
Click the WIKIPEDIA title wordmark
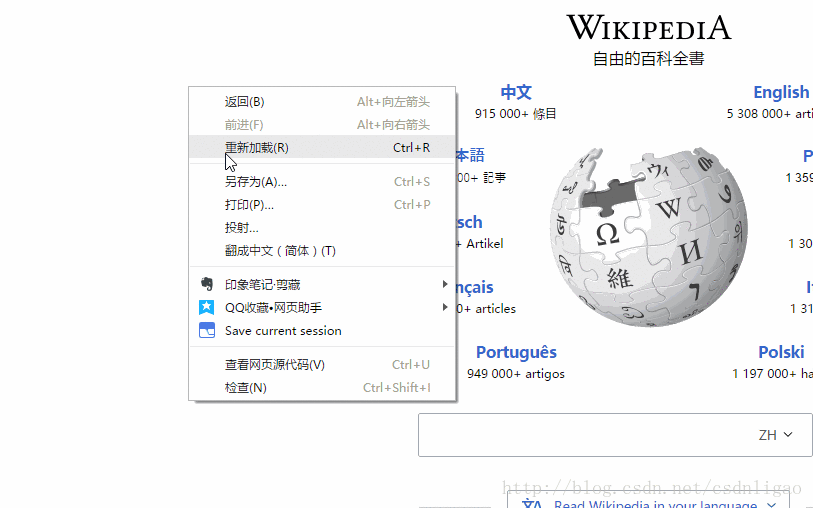[649, 27]
